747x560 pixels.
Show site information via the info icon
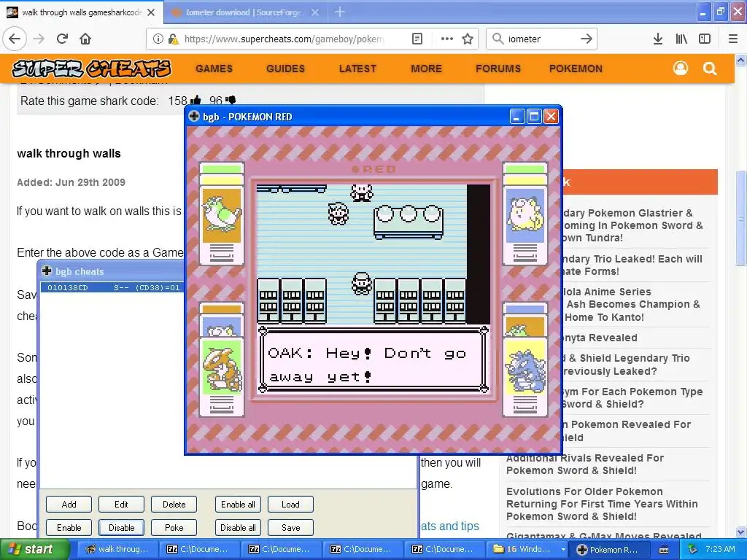pyautogui.click(x=158, y=39)
